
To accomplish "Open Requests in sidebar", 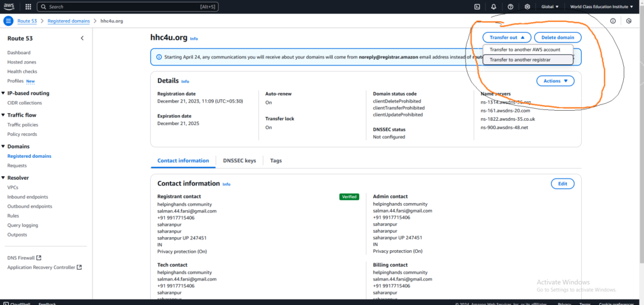I will tap(17, 165).
